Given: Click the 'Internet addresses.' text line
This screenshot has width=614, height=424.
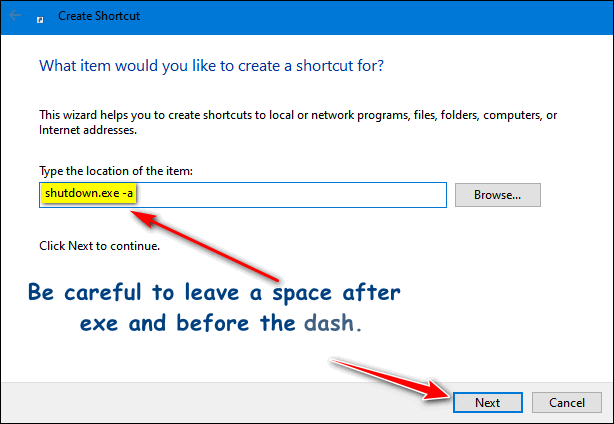Looking at the screenshot, I should point(88,130).
